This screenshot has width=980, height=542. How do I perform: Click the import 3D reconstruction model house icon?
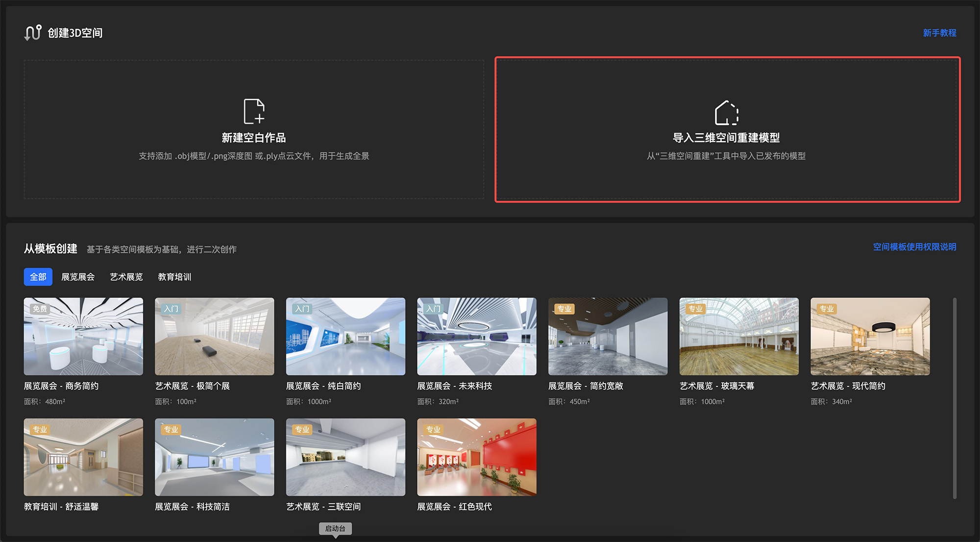[726, 113]
